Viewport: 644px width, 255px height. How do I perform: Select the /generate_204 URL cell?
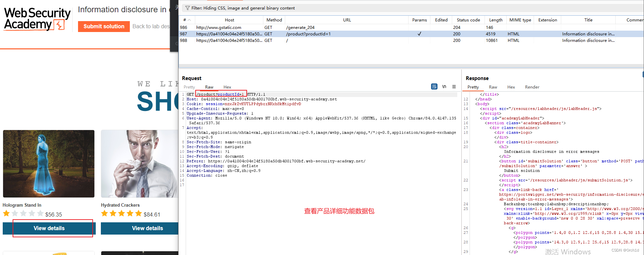click(300, 28)
